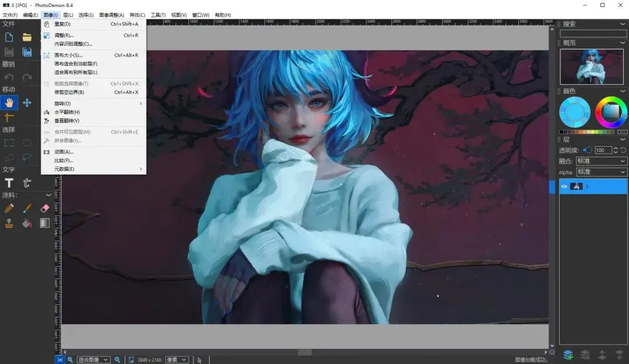
Task: Click the Open file folder icon
Action: click(x=27, y=37)
